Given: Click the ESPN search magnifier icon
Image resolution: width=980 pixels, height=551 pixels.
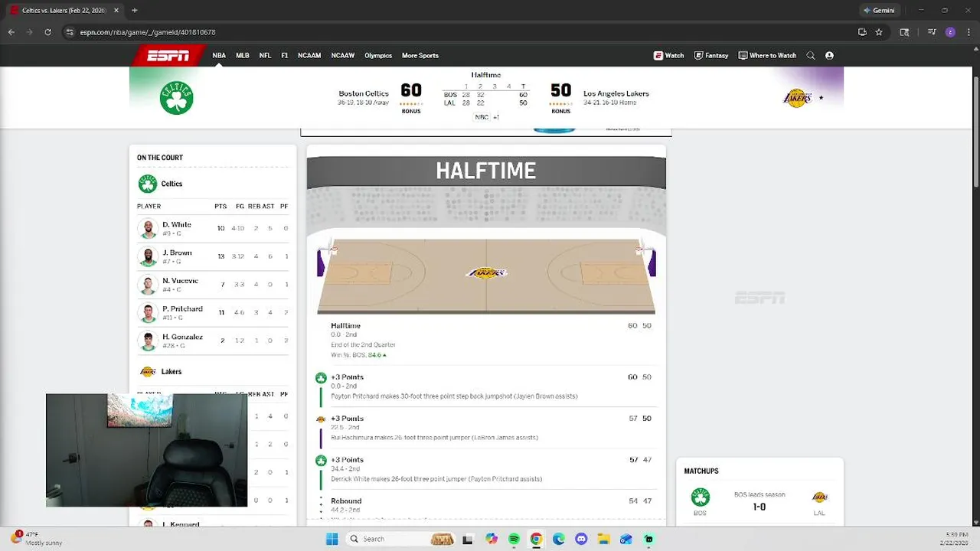Looking at the screenshot, I should (811, 55).
